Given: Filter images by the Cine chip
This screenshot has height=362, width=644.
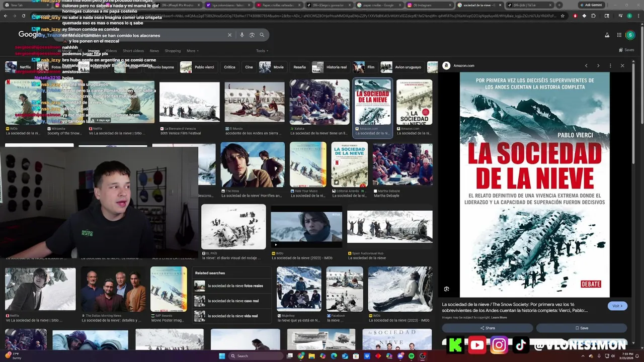Looking at the screenshot, I should pos(249,67).
